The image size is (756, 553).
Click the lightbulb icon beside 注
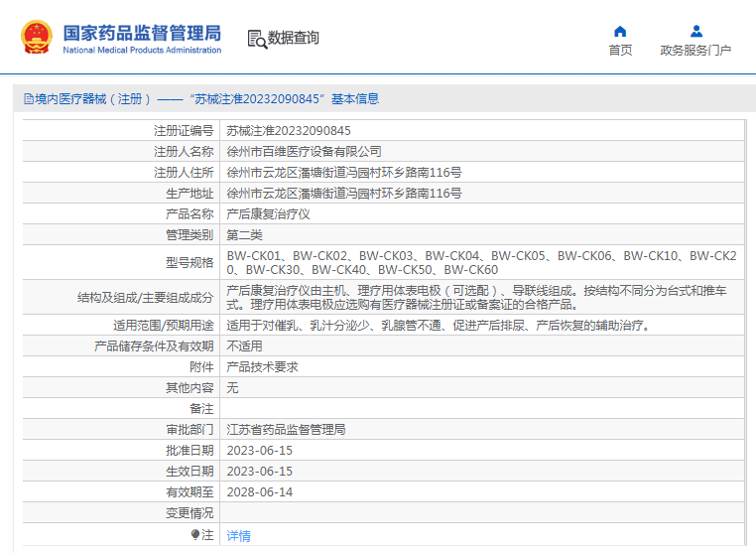[194, 535]
